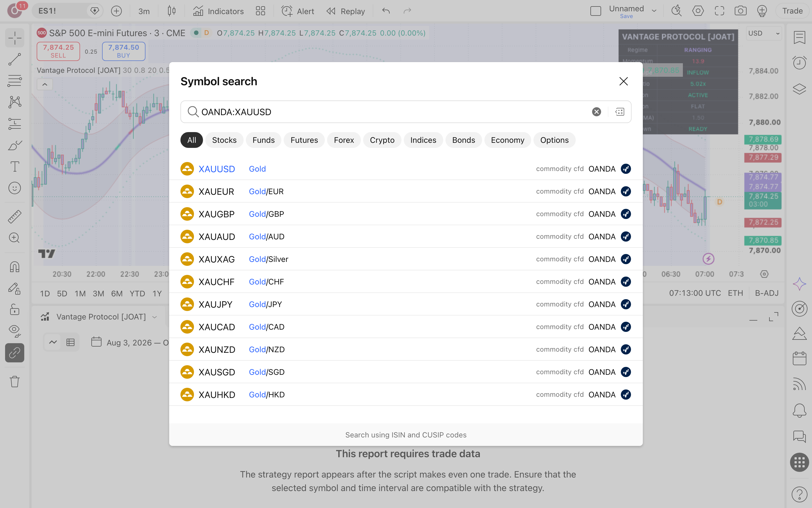Filter results by Options
The width and height of the screenshot is (812, 508).
554,140
